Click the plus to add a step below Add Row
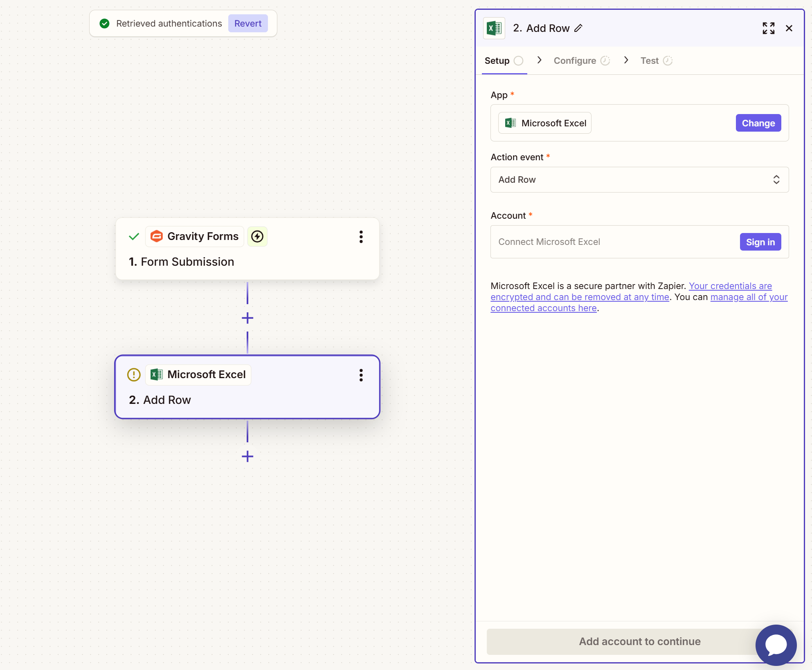The width and height of the screenshot is (812, 670). (247, 457)
